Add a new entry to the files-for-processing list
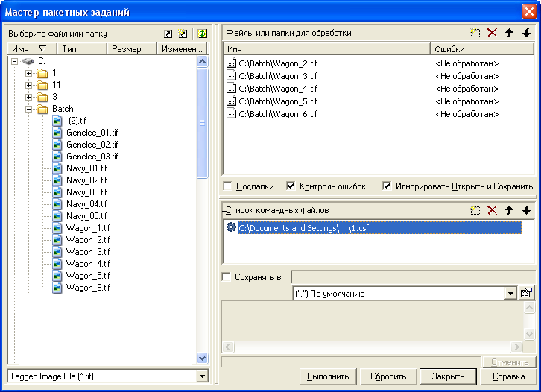The image size is (541, 392). tap(475, 33)
